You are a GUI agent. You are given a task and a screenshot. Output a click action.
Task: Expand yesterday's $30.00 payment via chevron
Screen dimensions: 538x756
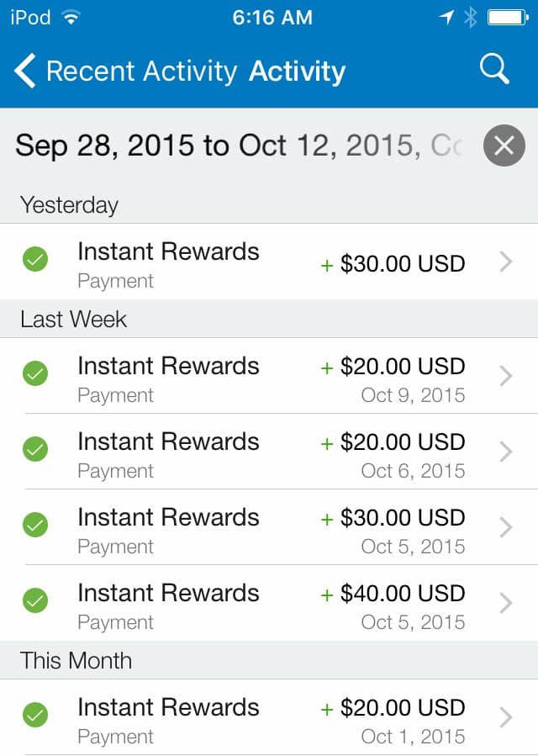pos(506,262)
